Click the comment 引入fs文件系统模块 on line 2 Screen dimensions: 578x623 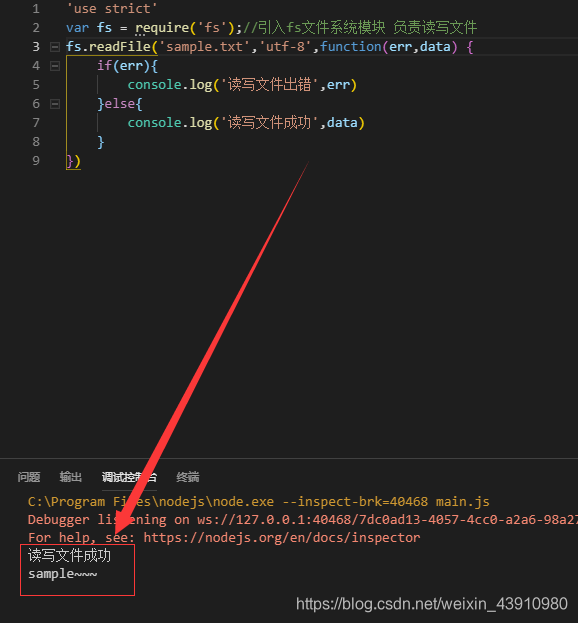click(321, 28)
